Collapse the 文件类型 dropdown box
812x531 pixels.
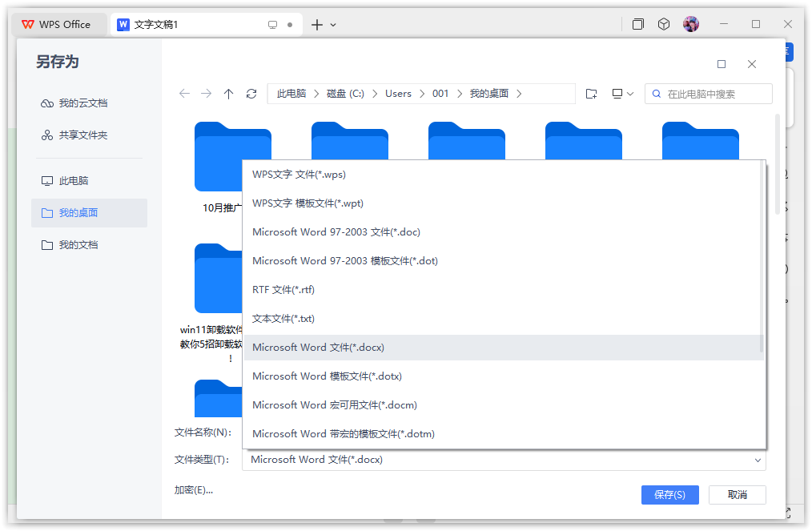point(758,460)
